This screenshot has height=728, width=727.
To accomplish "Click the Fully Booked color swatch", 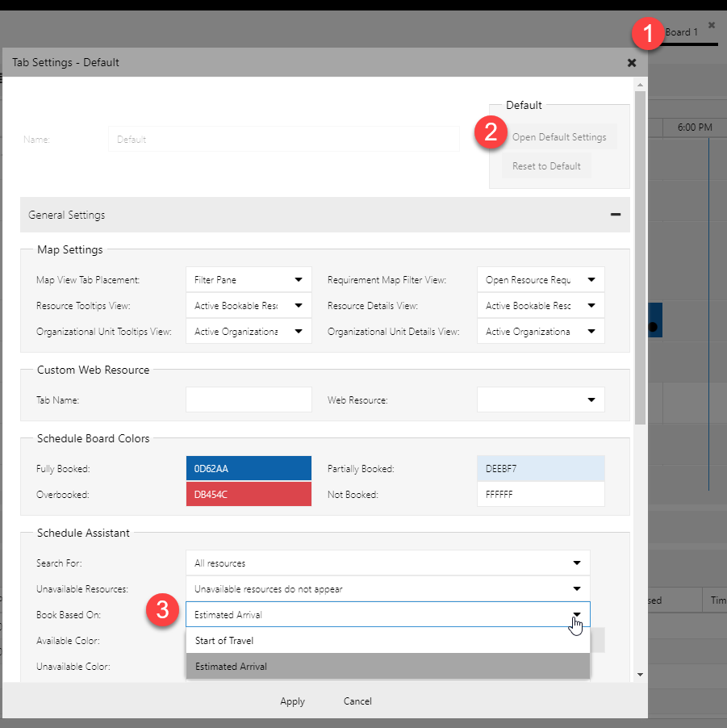I will tap(249, 467).
